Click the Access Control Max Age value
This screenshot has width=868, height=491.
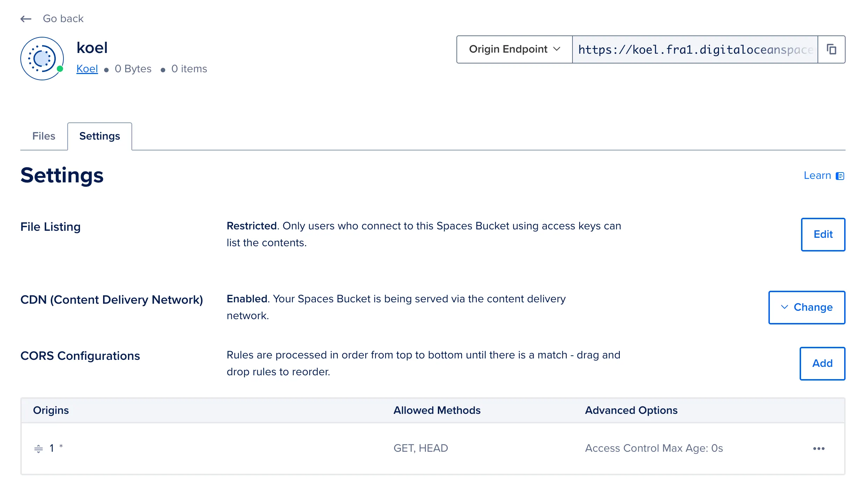[x=654, y=448]
